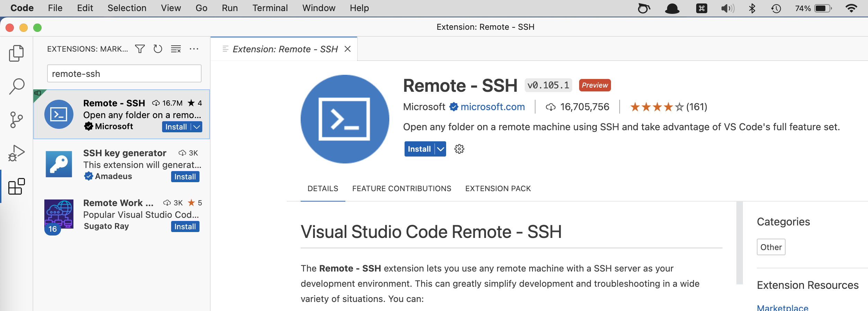Click the Amadeus publisher name

click(x=113, y=176)
